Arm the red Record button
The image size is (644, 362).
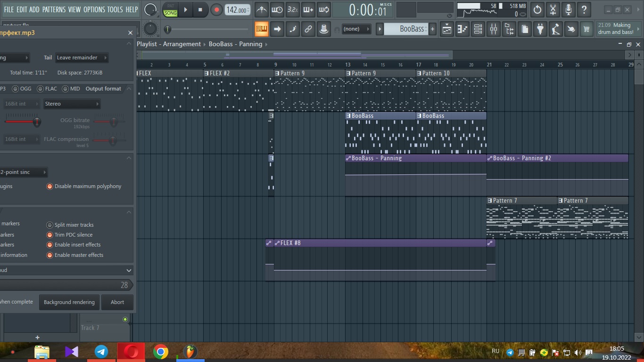point(216,9)
